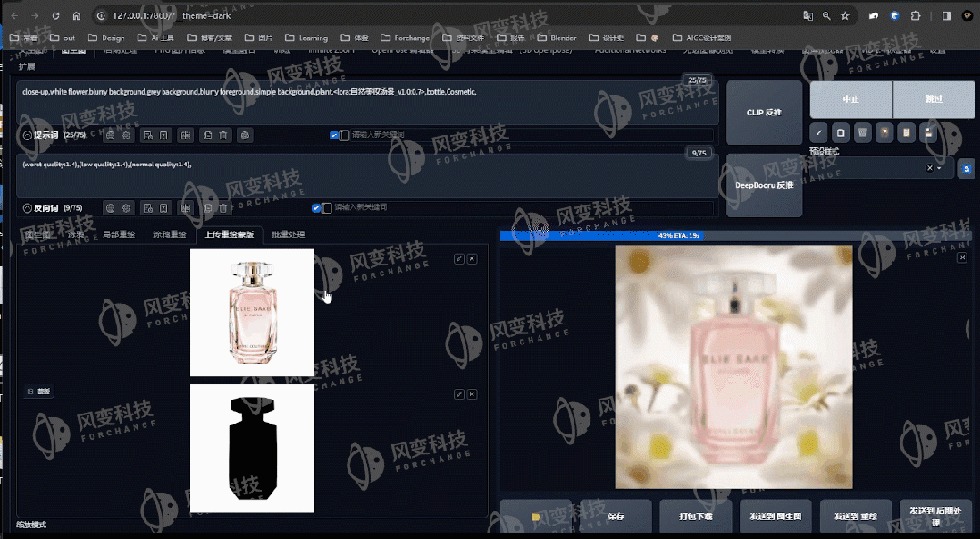Click the trash icon under the generate buttons
This screenshot has height=539, width=980.
(x=862, y=133)
